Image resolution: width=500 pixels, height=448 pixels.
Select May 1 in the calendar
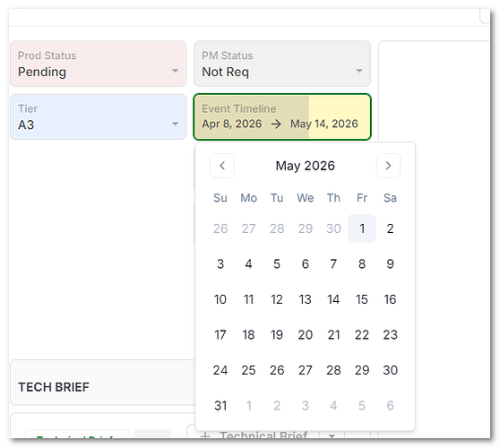(x=362, y=228)
